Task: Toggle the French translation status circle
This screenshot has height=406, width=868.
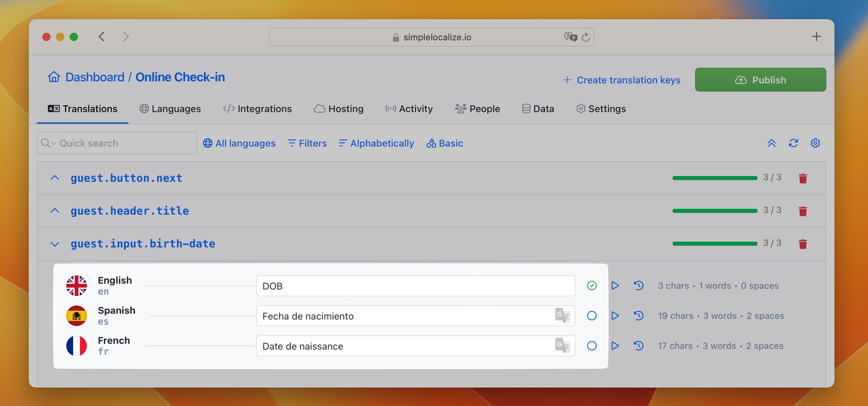Action: 591,346
